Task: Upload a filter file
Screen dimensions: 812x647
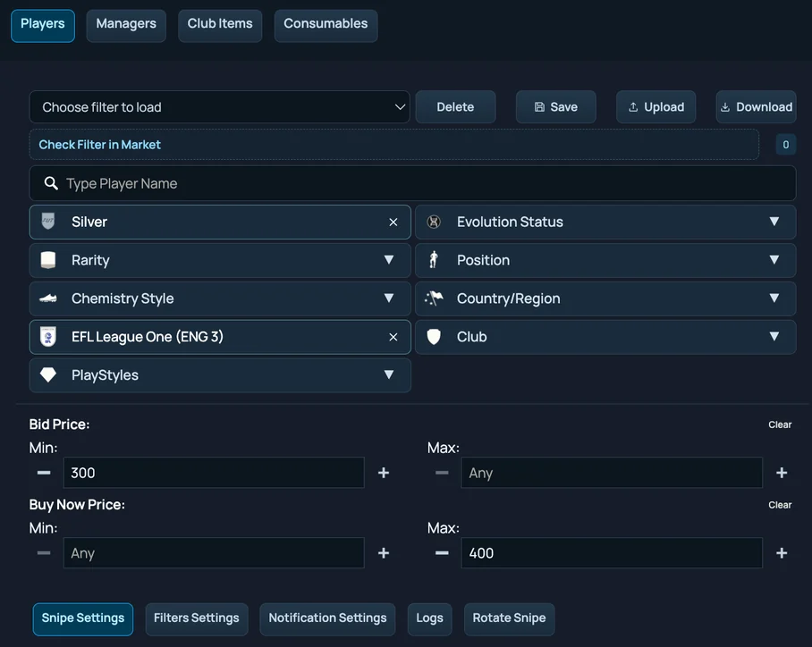Action: [656, 107]
